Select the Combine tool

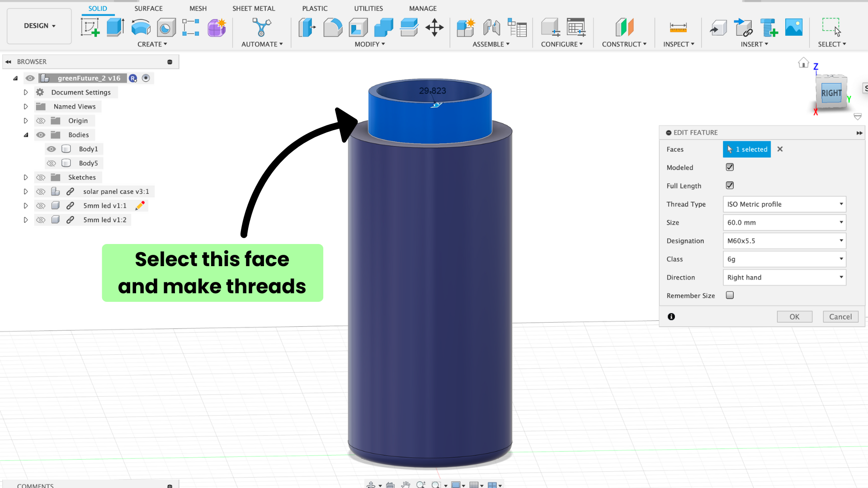pos(383,28)
